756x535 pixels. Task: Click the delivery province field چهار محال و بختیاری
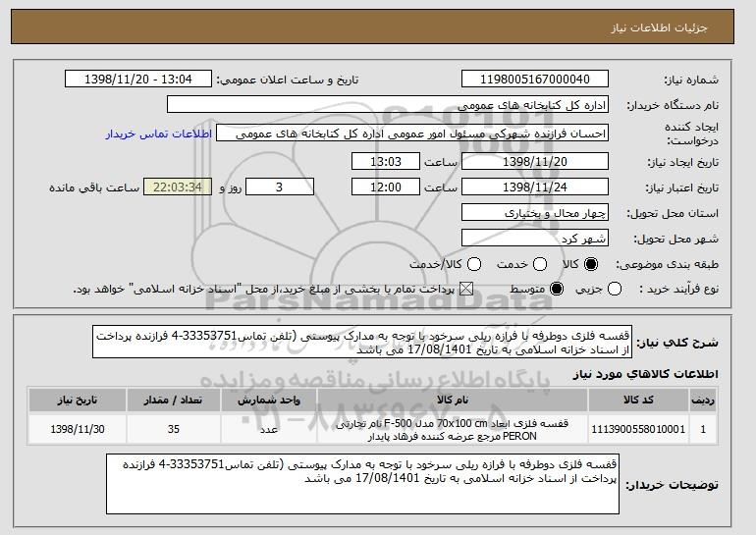tap(535, 212)
